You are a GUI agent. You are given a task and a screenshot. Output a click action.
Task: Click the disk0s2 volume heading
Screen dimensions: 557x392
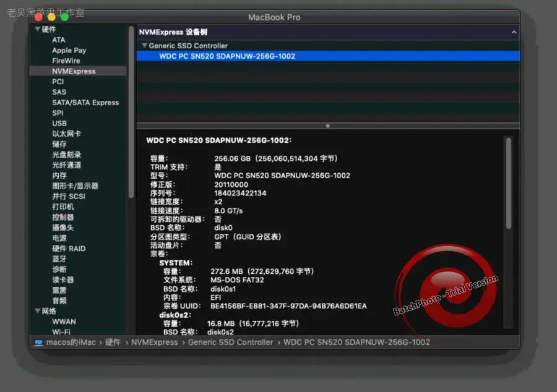[x=175, y=315]
